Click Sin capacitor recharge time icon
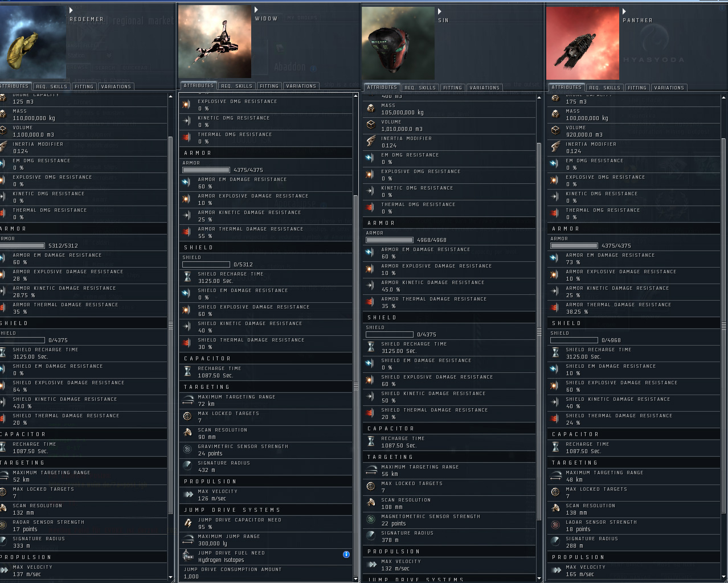Image resolution: width=728 pixels, height=583 pixels. 371,442
